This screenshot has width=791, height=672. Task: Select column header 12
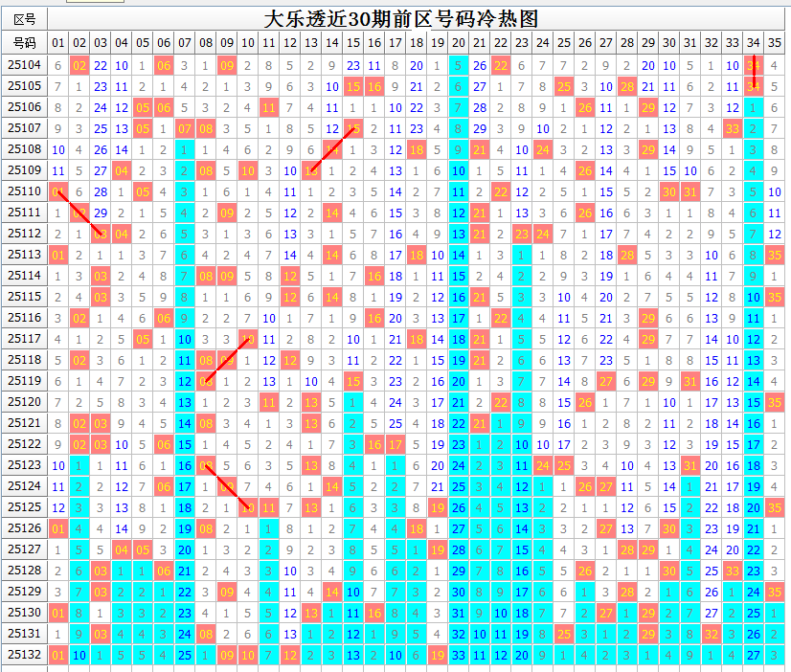pyautogui.click(x=290, y=43)
